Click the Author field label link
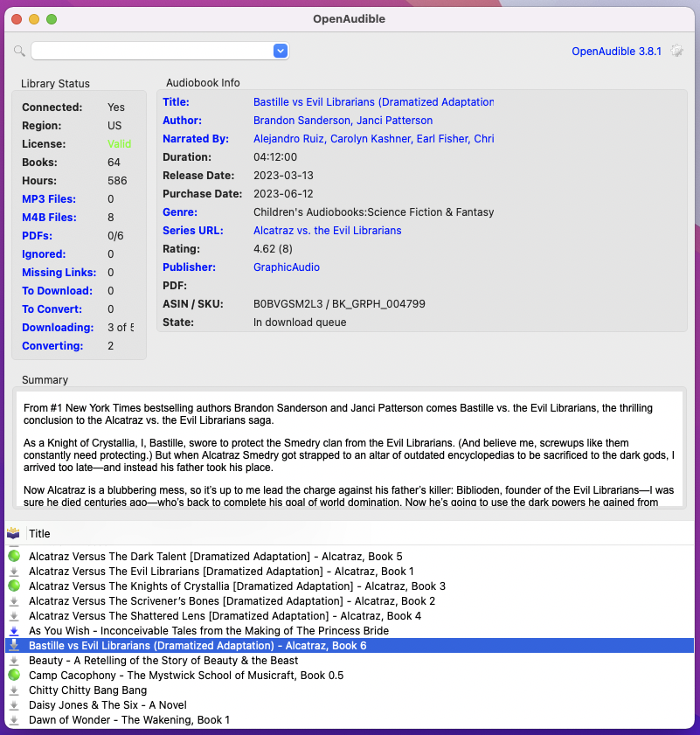Screen dimensions: 700x735 point(182,120)
